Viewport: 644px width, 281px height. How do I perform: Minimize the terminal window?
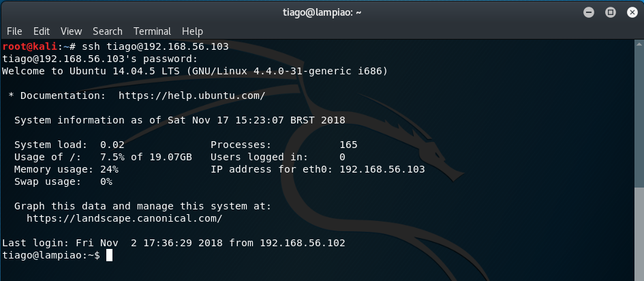point(589,12)
